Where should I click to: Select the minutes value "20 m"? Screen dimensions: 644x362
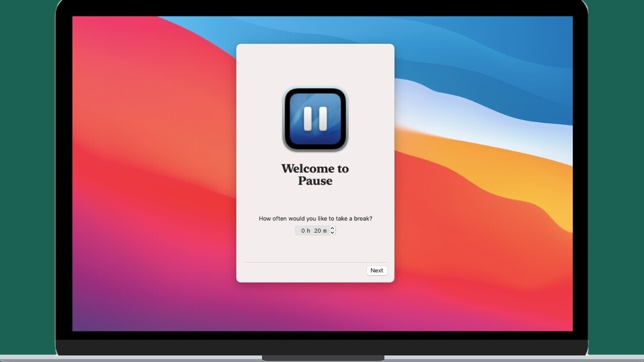click(x=320, y=231)
